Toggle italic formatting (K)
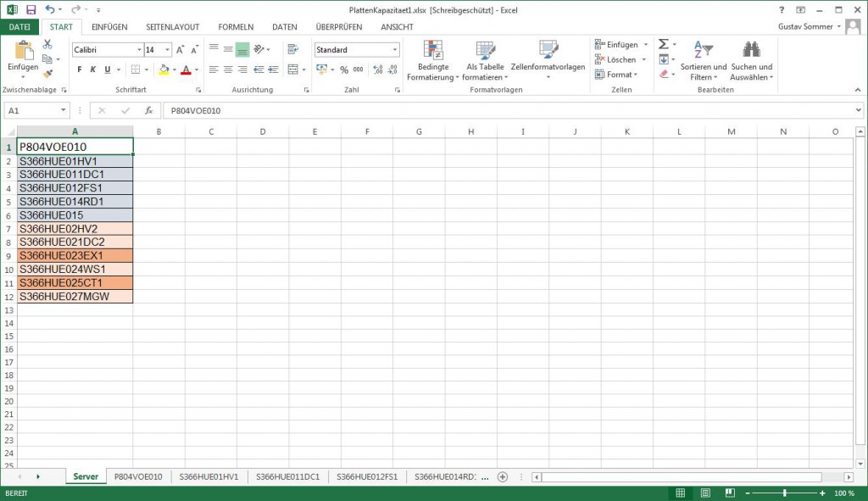This screenshot has height=501, width=868. (93, 70)
